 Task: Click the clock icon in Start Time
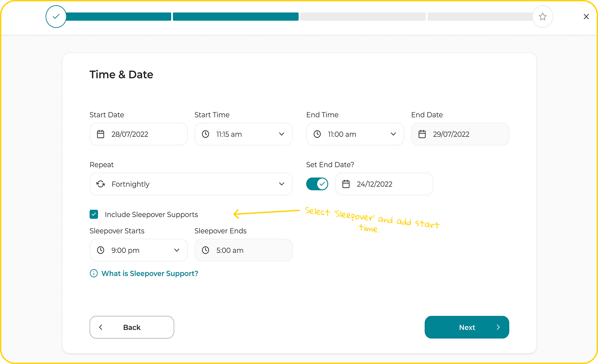click(205, 134)
